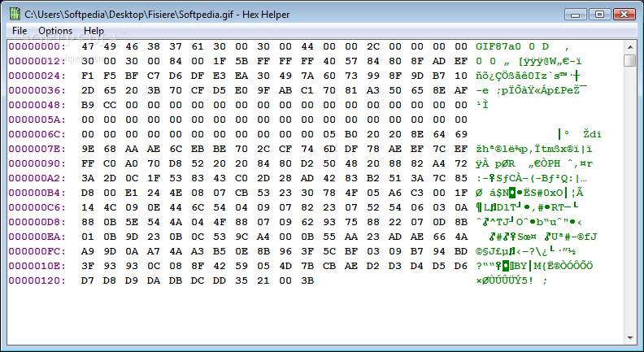
Task: Open the Options menu
Action: click(55, 31)
